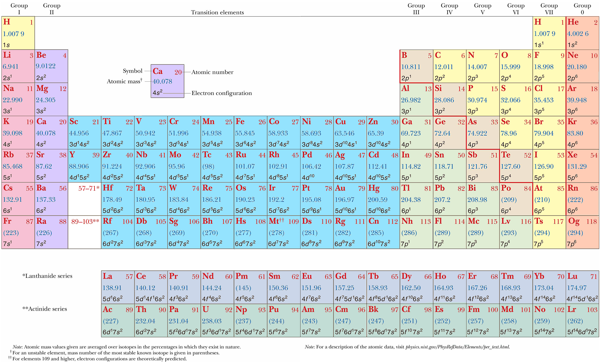Select the As arsenic cell
601x364 pixels.
pos(483,133)
